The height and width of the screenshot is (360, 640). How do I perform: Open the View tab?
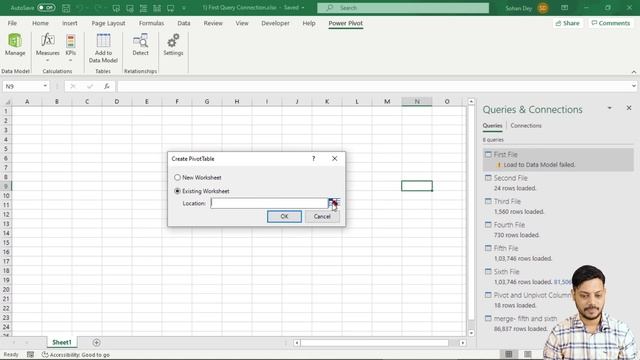point(242,23)
